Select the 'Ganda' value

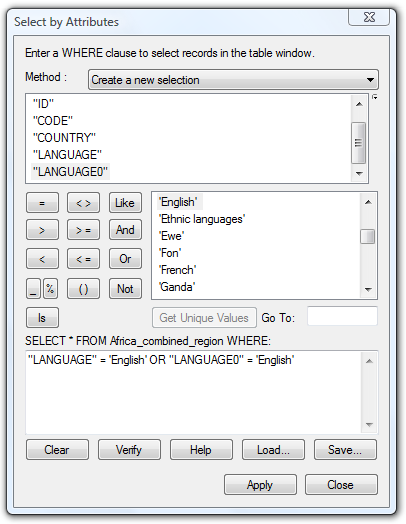177,287
